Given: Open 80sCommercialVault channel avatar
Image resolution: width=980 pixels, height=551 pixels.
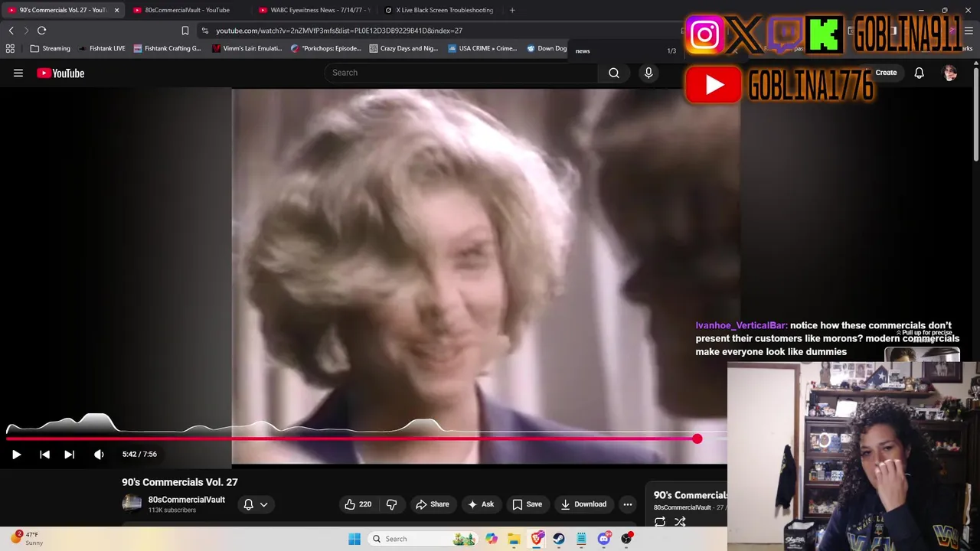Looking at the screenshot, I should (x=132, y=504).
